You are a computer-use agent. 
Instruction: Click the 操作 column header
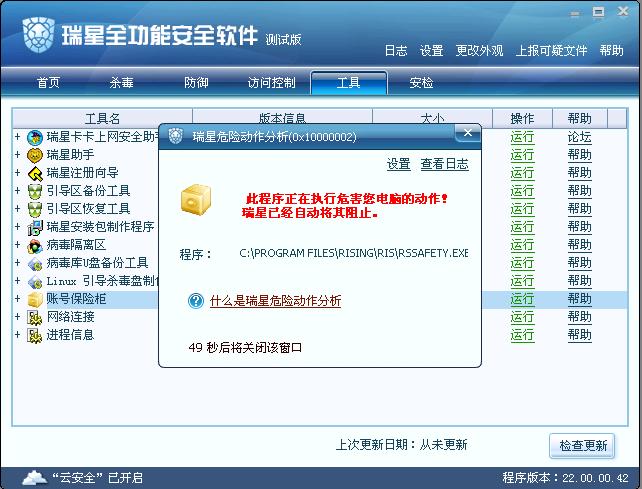pyautogui.click(x=522, y=119)
